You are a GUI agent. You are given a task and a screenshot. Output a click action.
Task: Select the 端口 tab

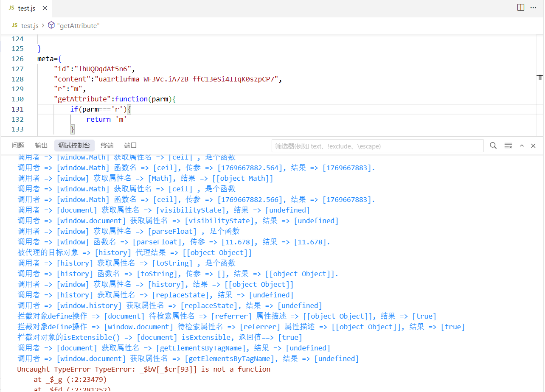(x=130, y=146)
